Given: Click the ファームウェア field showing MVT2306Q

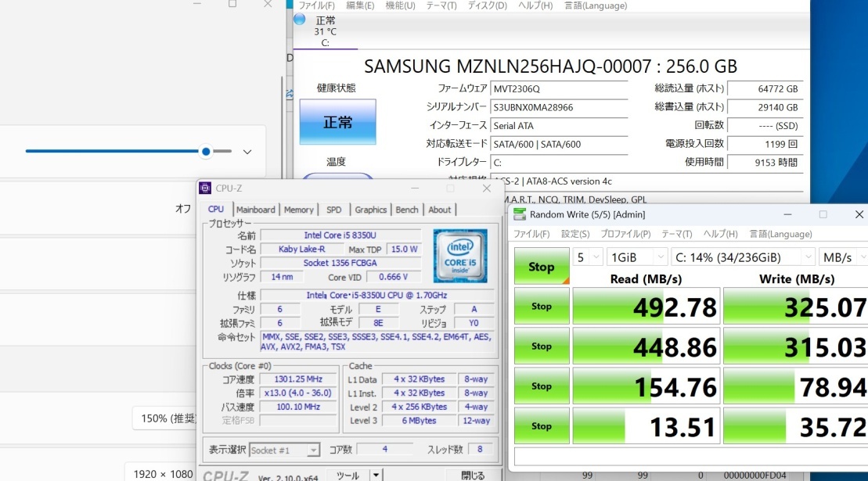Looking at the screenshot, I should [x=559, y=88].
